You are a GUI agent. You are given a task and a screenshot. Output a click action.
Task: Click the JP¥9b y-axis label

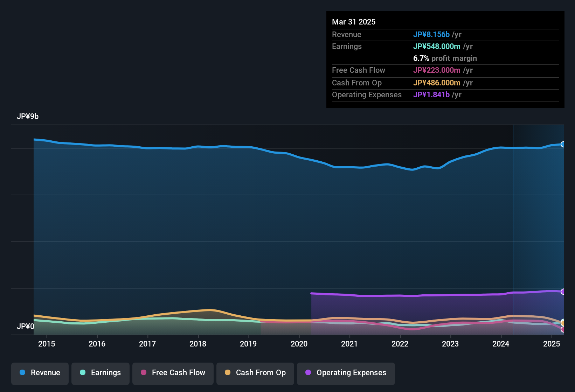pyautogui.click(x=28, y=117)
